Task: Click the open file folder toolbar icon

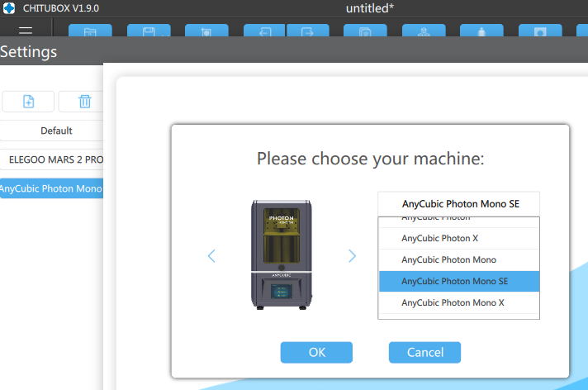Action: [x=90, y=31]
